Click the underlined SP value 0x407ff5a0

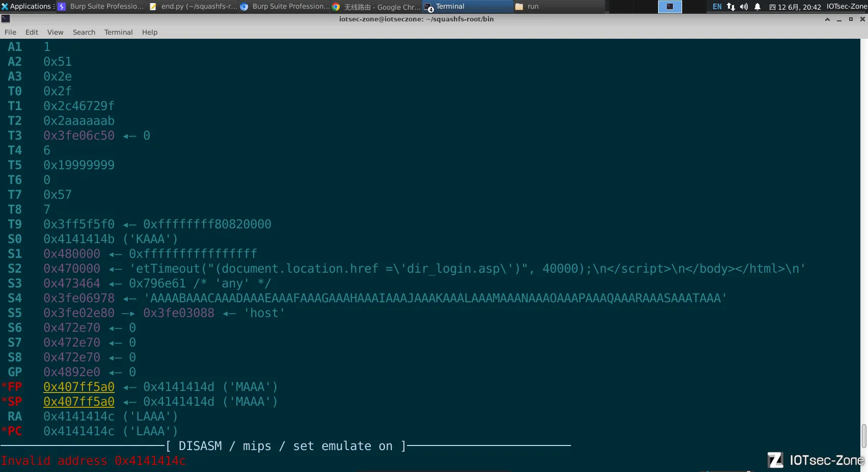click(79, 402)
